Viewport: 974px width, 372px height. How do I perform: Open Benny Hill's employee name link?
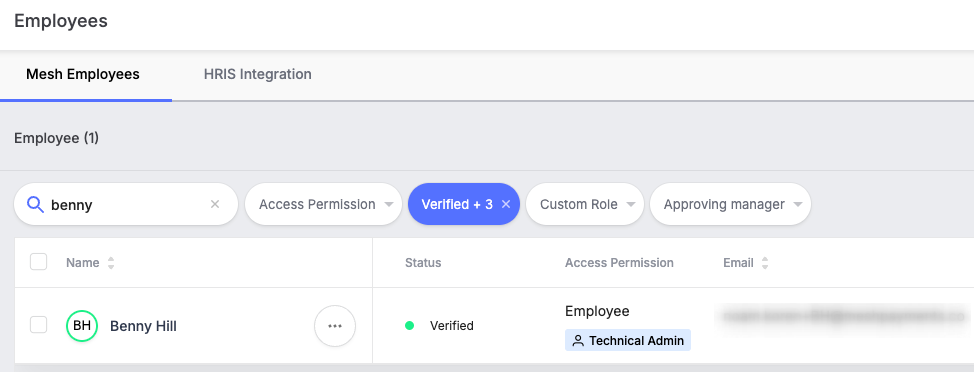(x=143, y=326)
